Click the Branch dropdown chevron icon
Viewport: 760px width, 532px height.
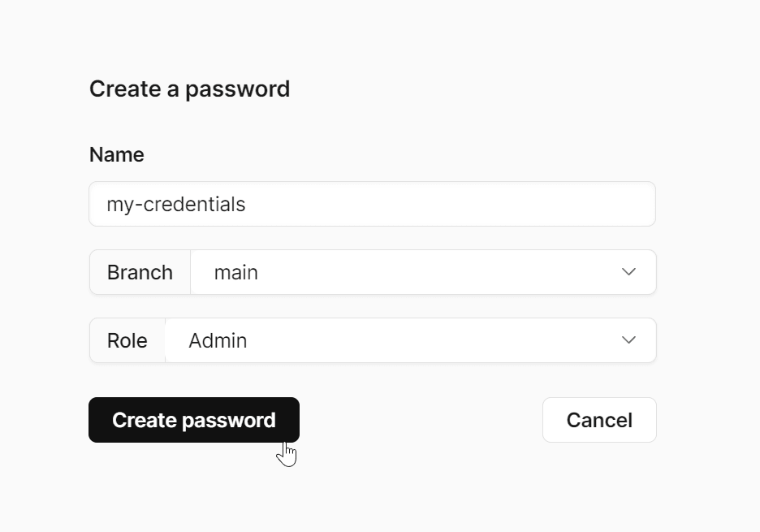coord(628,272)
